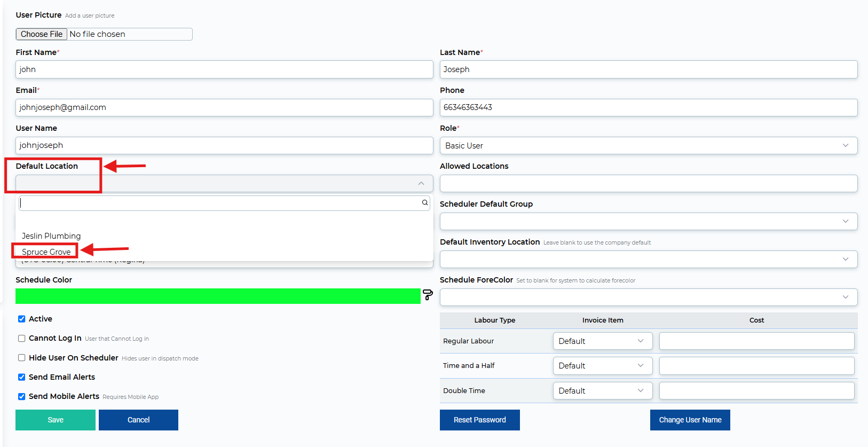Open Double Time invoice item dropdown
868x447 pixels.
point(603,391)
